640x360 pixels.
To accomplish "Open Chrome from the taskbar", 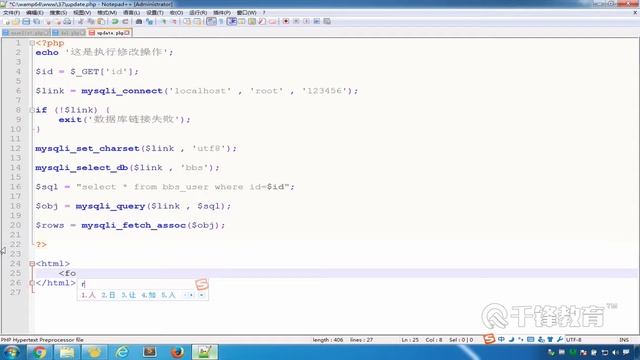I will tap(39, 352).
